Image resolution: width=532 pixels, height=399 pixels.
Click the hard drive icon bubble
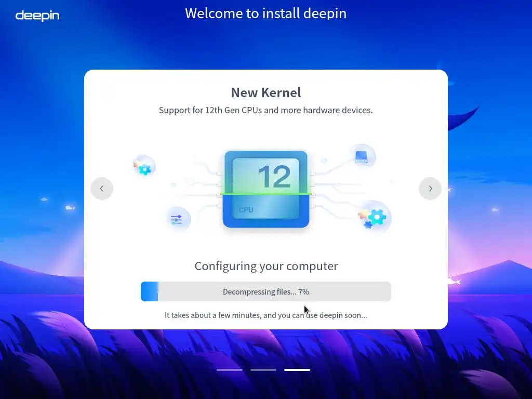point(362,156)
